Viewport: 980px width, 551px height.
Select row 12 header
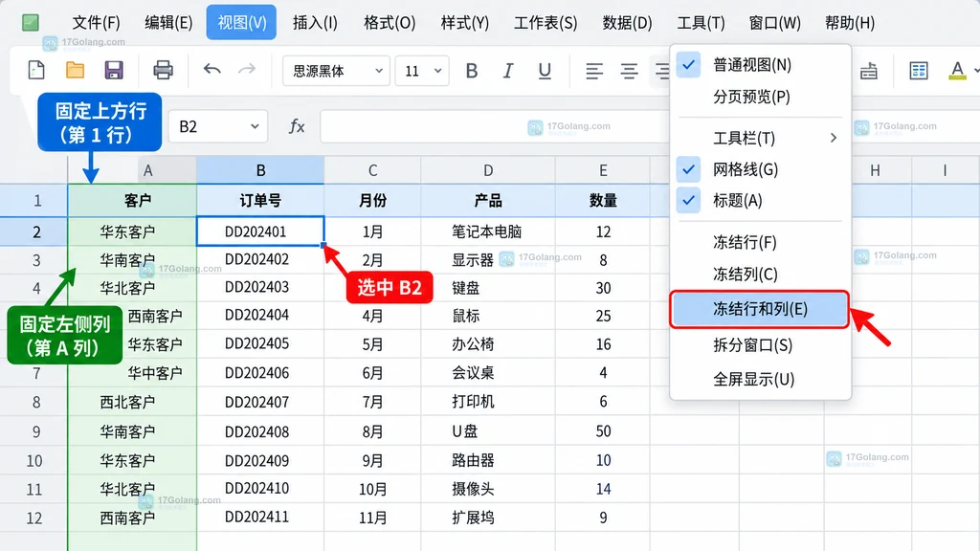coord(34,518)
